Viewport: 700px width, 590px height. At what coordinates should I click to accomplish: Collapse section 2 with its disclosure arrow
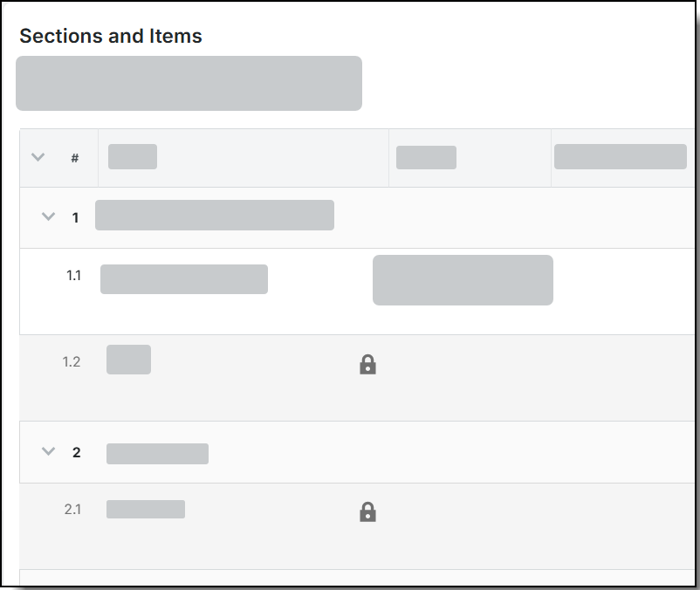49,452
